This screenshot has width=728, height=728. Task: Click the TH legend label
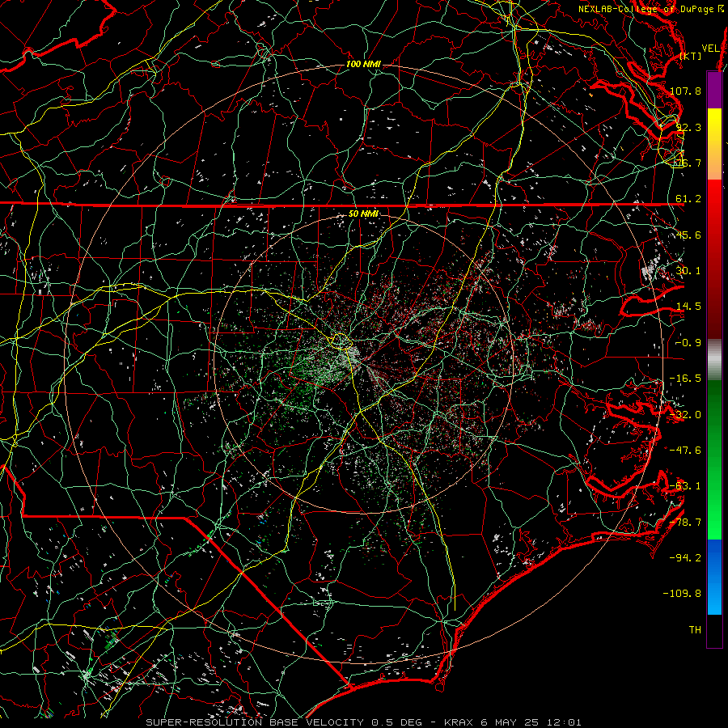[x=695, y=630]
